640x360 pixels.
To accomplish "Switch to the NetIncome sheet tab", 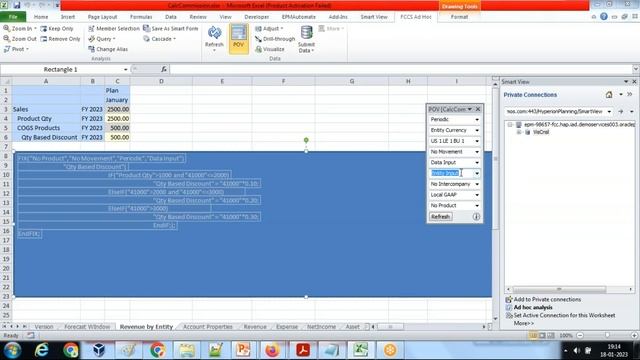I will (321, 327).
